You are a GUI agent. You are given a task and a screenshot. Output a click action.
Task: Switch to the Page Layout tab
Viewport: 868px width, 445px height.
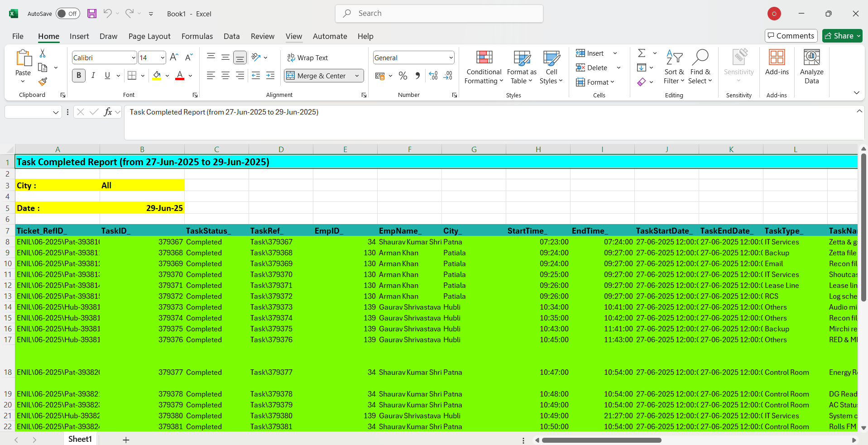[149, 36]
